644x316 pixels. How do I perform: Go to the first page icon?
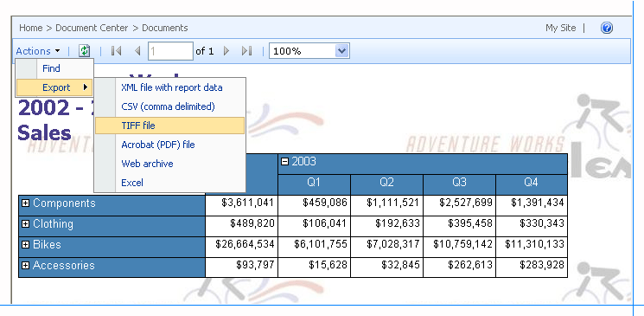(116, 51)
